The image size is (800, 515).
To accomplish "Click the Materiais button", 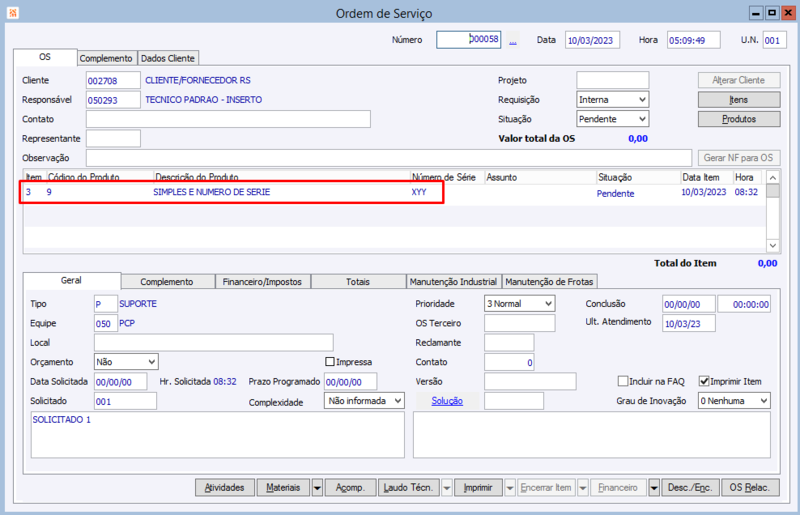I will (284, 487).
